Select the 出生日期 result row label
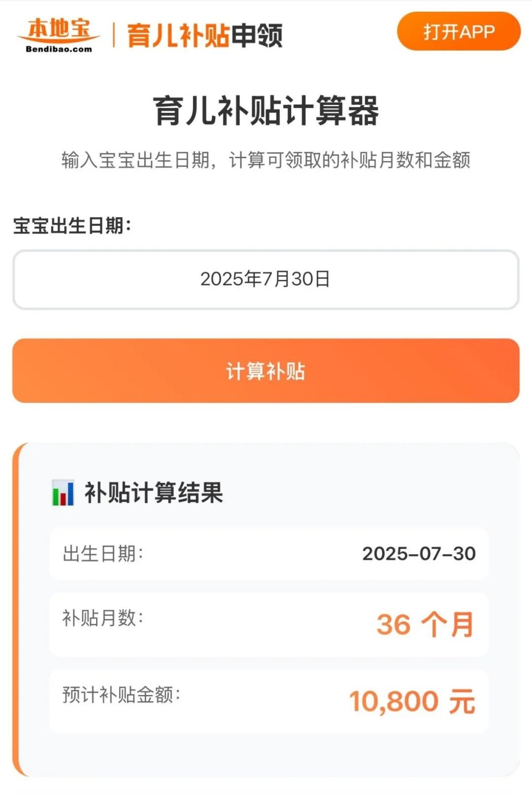 103,553
